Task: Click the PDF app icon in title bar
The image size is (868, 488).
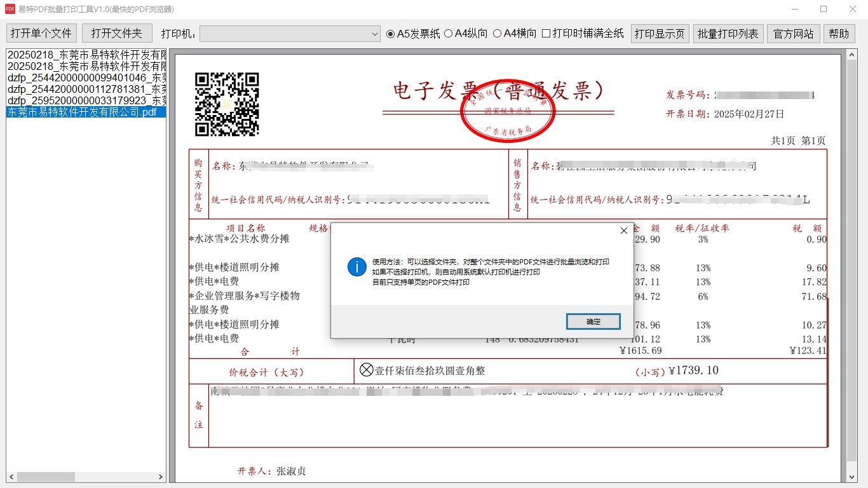Action: [x=10, y=9]
